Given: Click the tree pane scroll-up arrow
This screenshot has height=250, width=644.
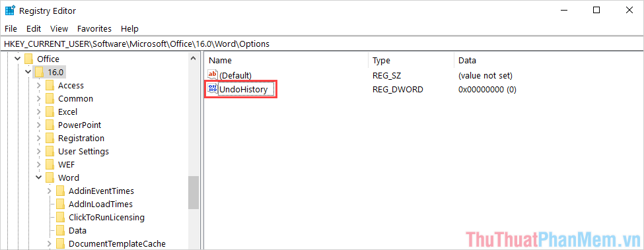Looking at the screenshot, I should [193, 59].
